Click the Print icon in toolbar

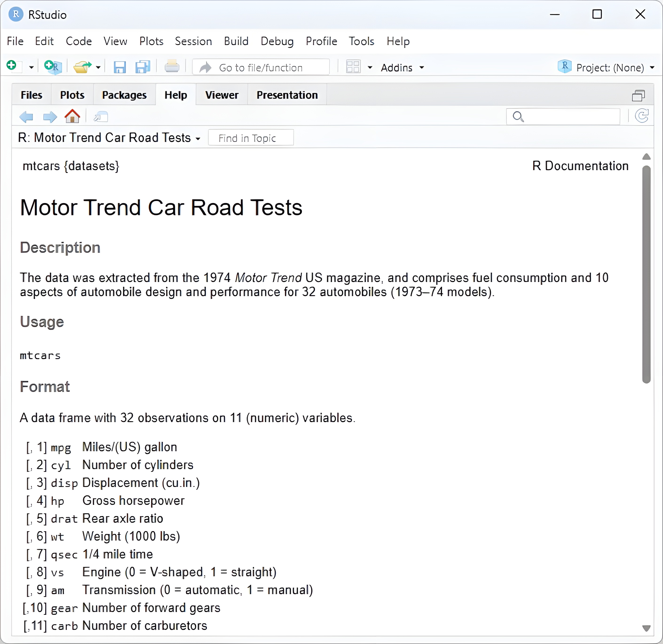[x=172, y=67]
